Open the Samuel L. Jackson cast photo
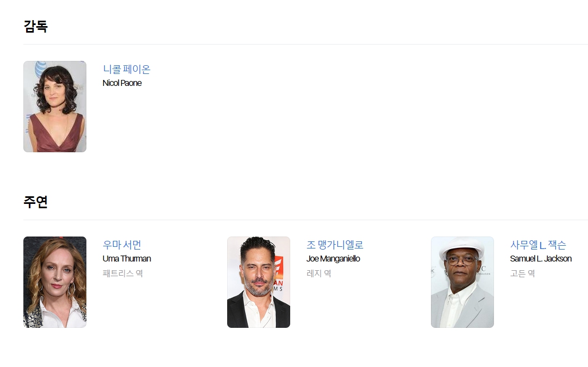 (x=462, y=282)
